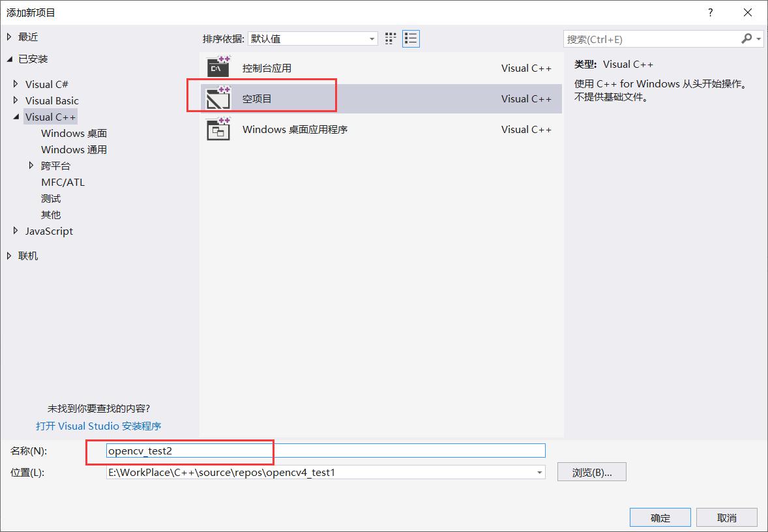Click the 联机 tree label
The height and width of the screenshot is (532, 768).
(x=28, y=256)
